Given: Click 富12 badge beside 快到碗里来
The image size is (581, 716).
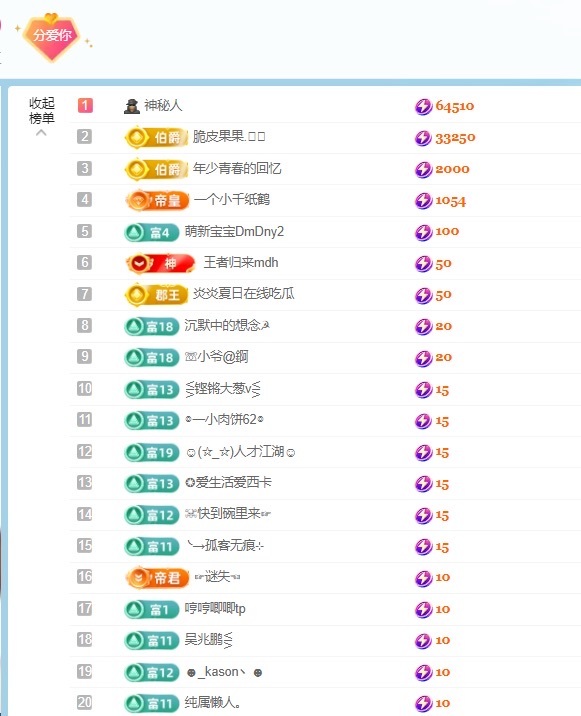Looking at the screenshot, I should point(152,515).
